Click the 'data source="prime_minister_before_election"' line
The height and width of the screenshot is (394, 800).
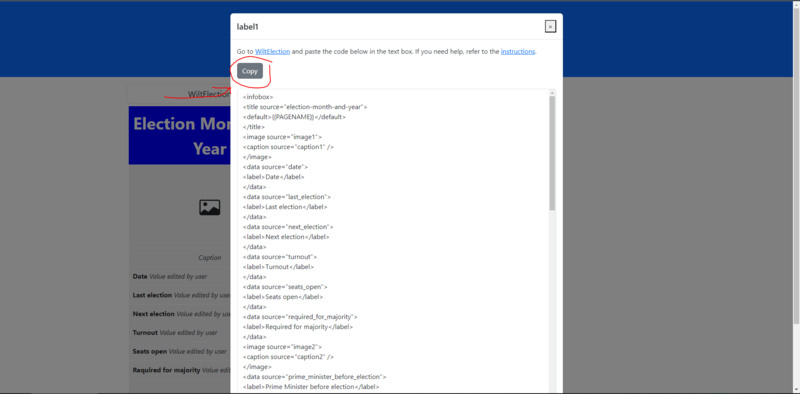point(314,377)
